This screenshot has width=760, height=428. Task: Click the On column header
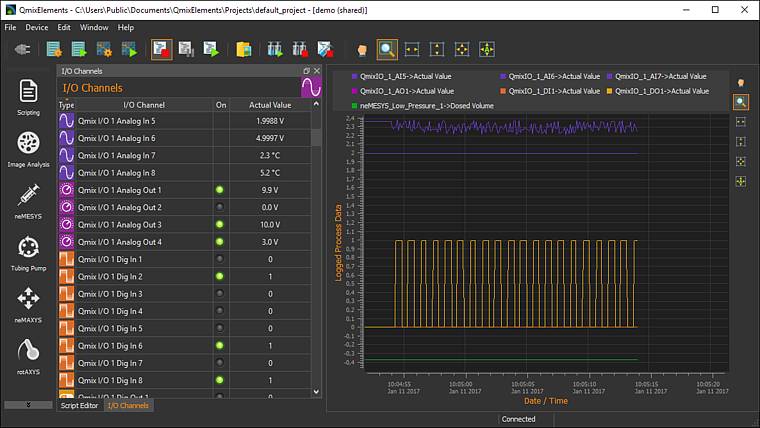tap(221, 105)
